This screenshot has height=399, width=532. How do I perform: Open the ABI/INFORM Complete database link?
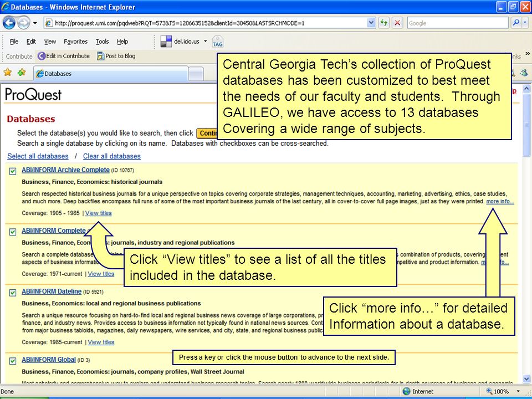point(54,231)
